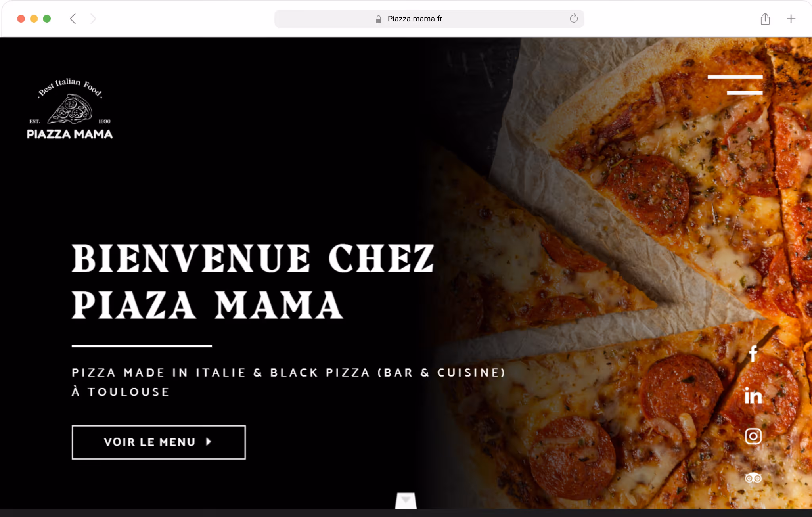Expand the scroll-down arrow at page bottom
Image resolution: width=812 pixels, height=517 pixels.
click(406, 500)
